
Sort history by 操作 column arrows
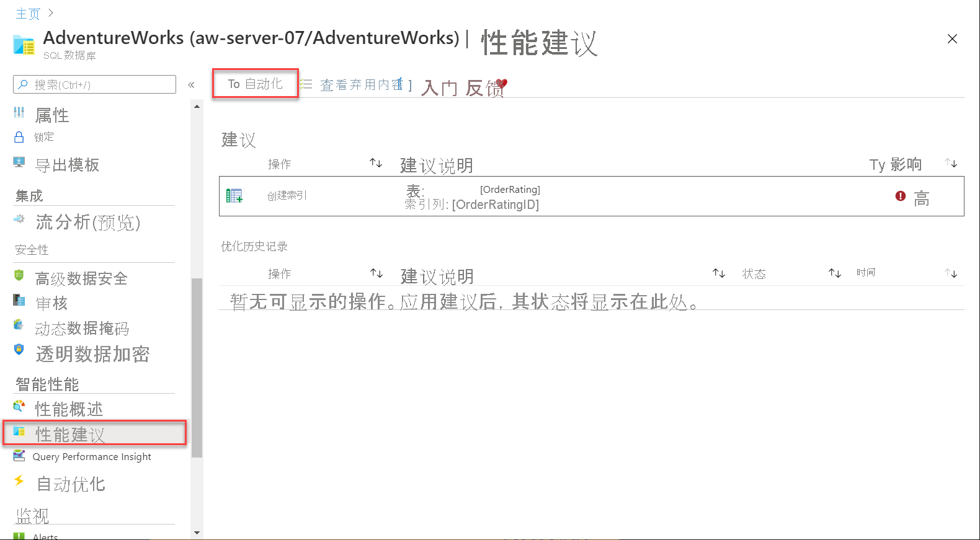[x=376, y=273]
